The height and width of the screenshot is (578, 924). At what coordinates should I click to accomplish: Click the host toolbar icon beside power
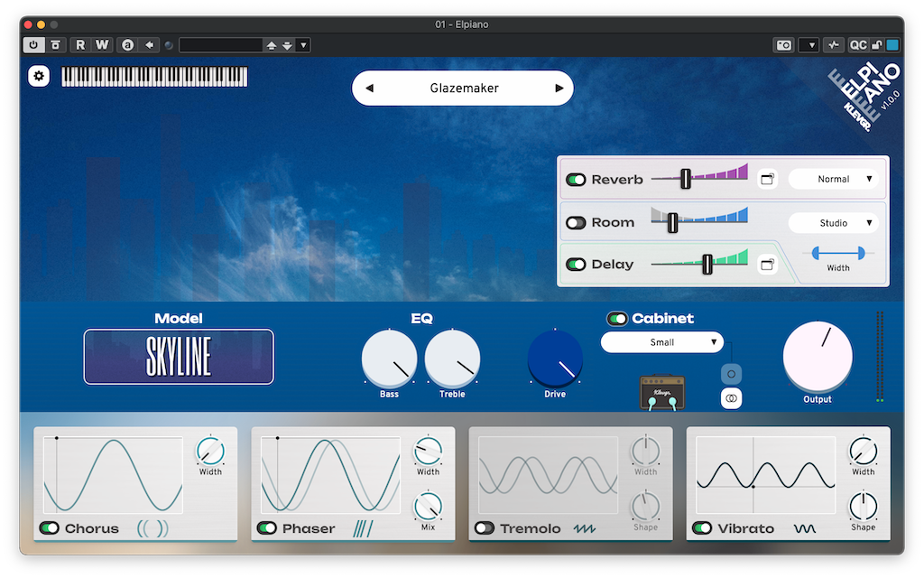coord(55,45)
